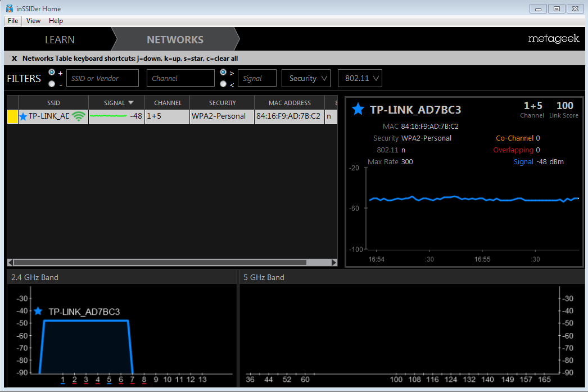
Task: Click channel 1 on 2.4 GHz axis
Action: [62, 380]
